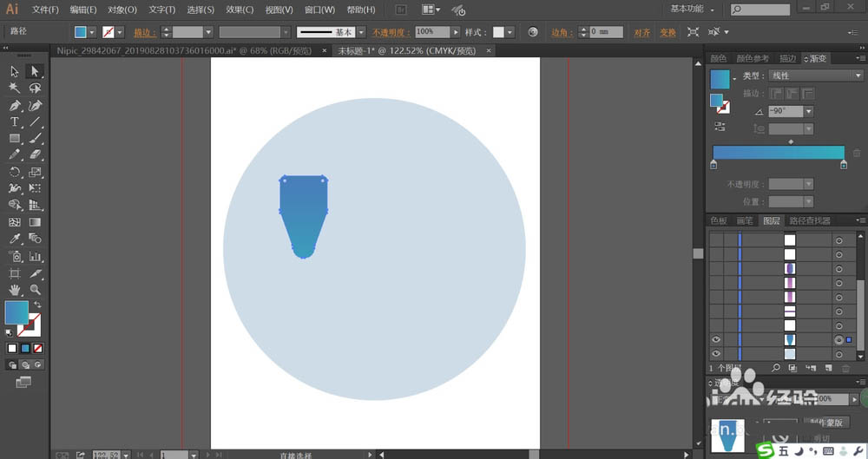Select the Scale tool

[x=35, y=172]
